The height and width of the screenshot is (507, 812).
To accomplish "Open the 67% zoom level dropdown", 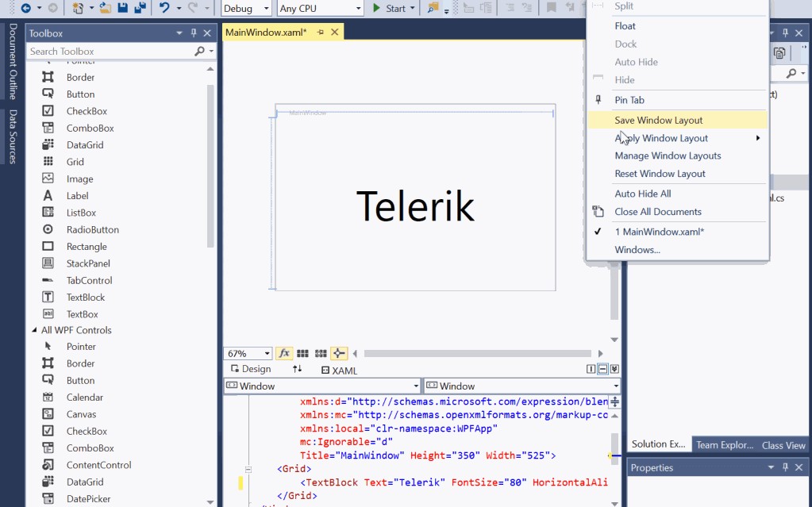I will (x=248, y=353).
